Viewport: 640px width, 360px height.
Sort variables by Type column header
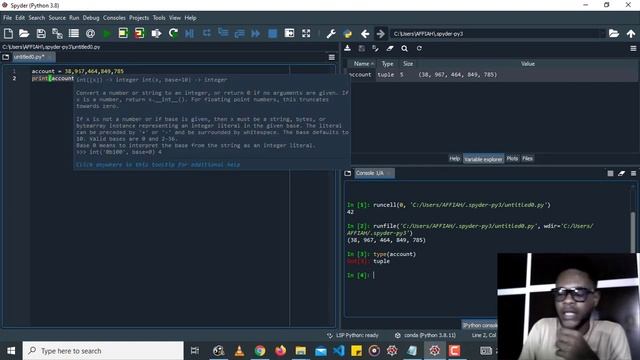(387, 64)
